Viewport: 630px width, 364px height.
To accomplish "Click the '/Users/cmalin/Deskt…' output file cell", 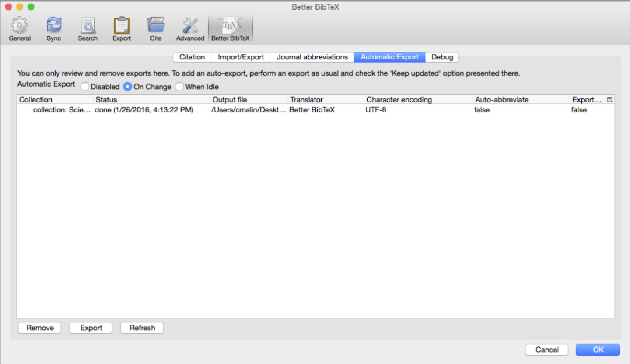I will coord(248,110).
